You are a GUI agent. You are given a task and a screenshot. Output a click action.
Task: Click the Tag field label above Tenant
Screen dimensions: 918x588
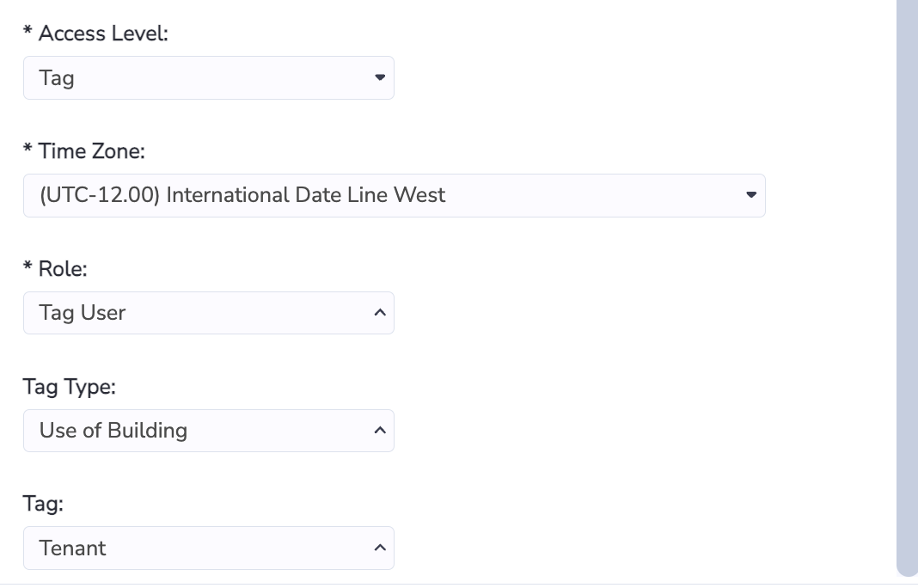pyautogui.click(x=43, y=504)
